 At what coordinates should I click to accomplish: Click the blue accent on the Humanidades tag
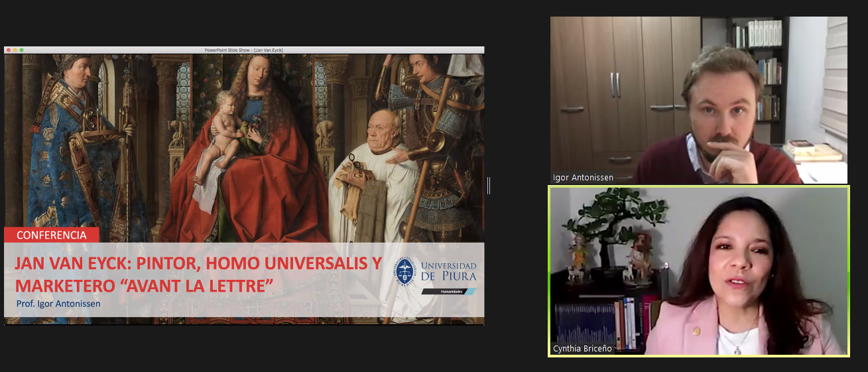click(x=470, y=291)
